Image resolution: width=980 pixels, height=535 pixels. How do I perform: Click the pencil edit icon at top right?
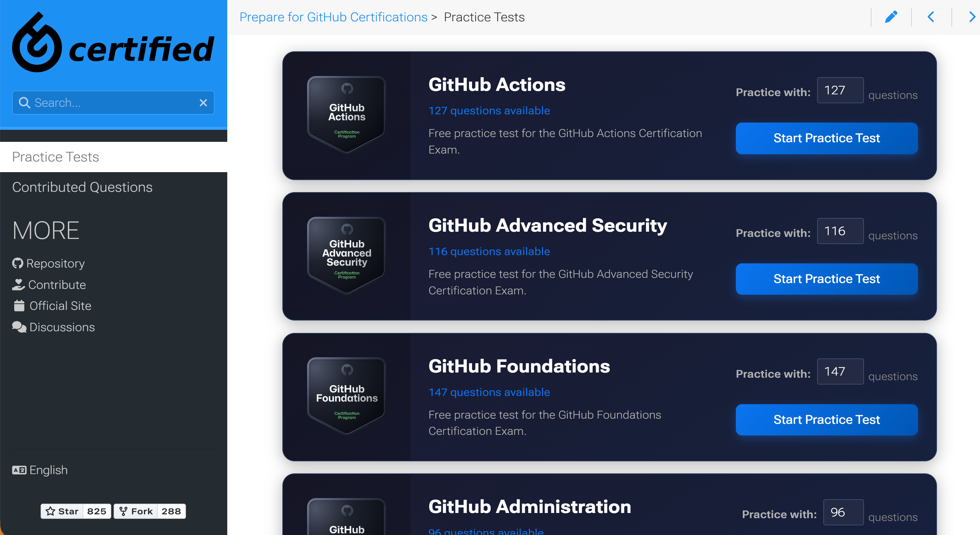[x=892, y=17]
